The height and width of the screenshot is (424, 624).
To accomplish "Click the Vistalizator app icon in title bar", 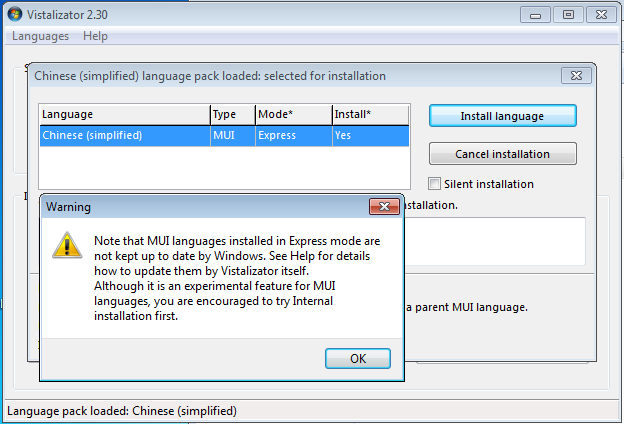I will tap(15, 14).
